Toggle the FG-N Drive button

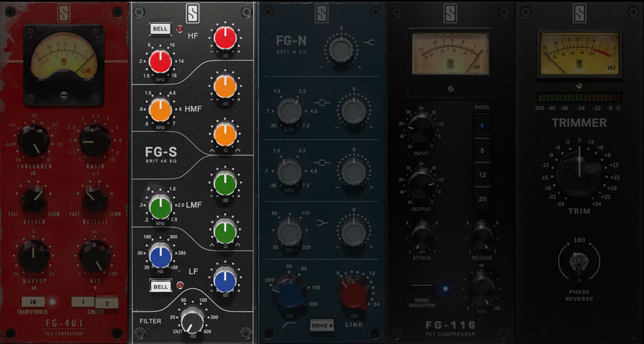322,325
